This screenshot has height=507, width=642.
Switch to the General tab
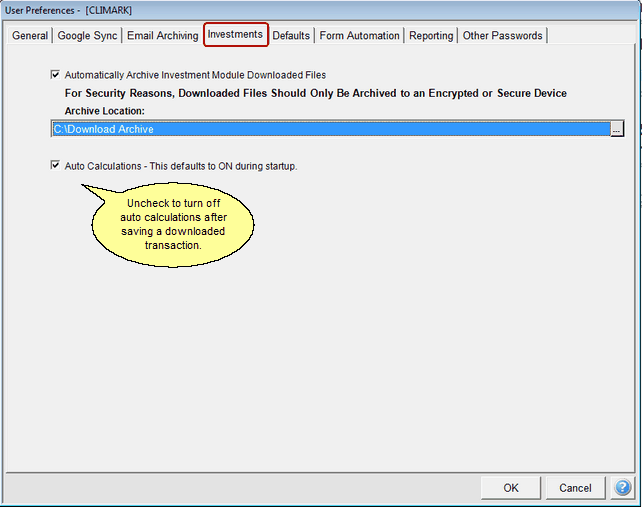pos(30,36)
